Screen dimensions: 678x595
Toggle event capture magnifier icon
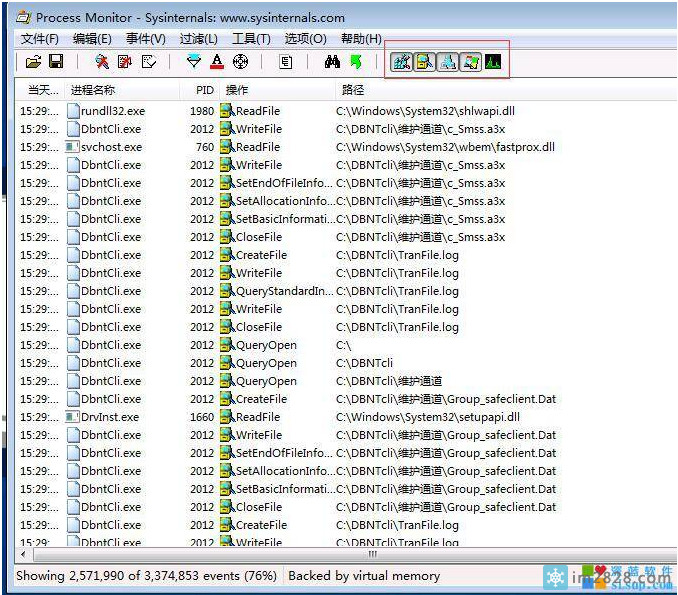pyautogui.click(x=101, y=62)
